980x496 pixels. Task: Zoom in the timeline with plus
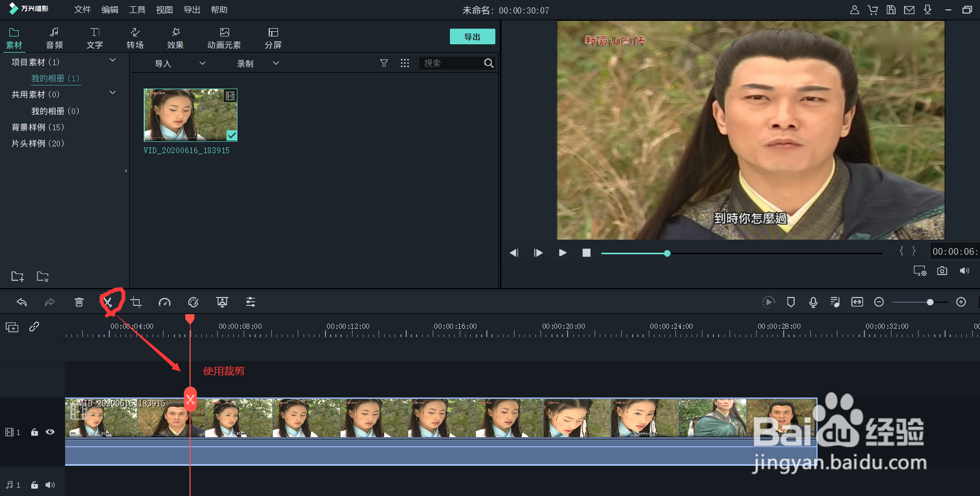pyautogui.click(x=961, y=302)
